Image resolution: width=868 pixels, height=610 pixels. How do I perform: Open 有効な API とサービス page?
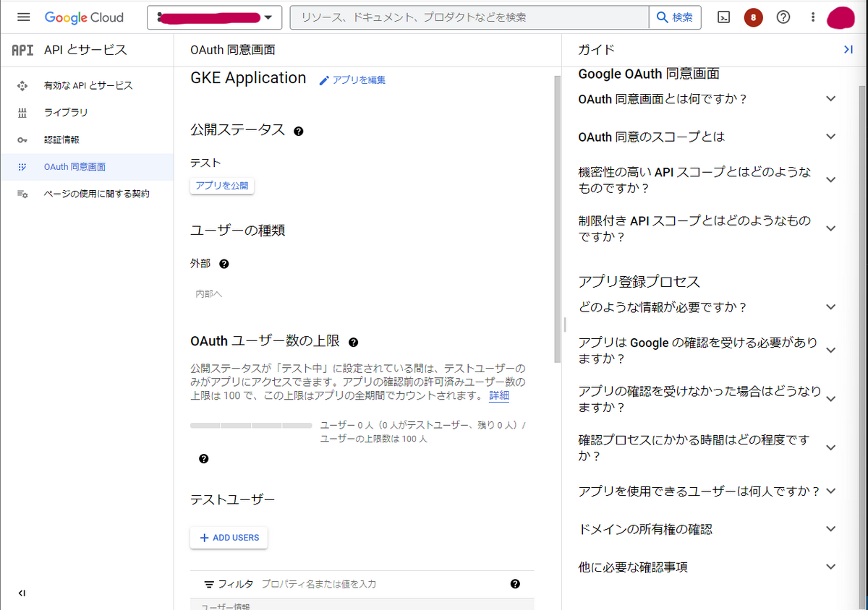coord(87,85)
